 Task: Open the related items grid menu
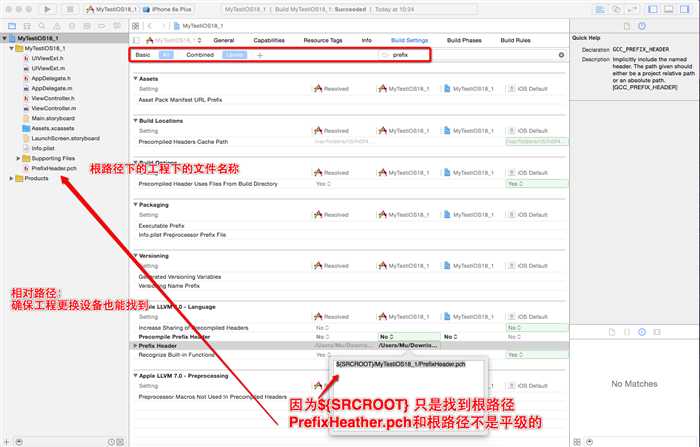pyautogui.click(x=135, y=26)
